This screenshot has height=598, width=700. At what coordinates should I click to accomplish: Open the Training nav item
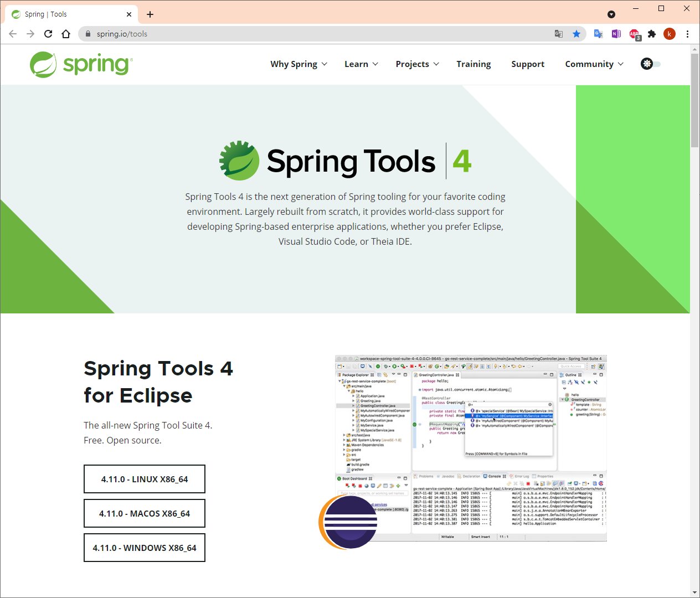tap(473, 64)
